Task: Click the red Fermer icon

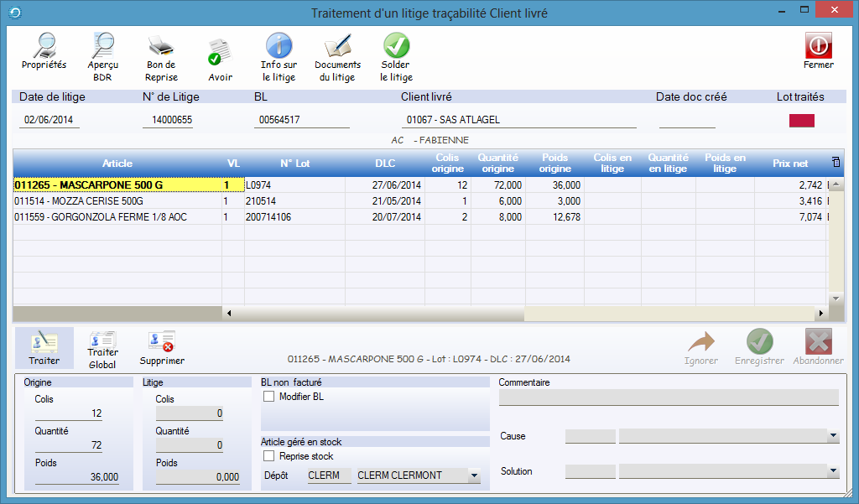Action: 818,47
